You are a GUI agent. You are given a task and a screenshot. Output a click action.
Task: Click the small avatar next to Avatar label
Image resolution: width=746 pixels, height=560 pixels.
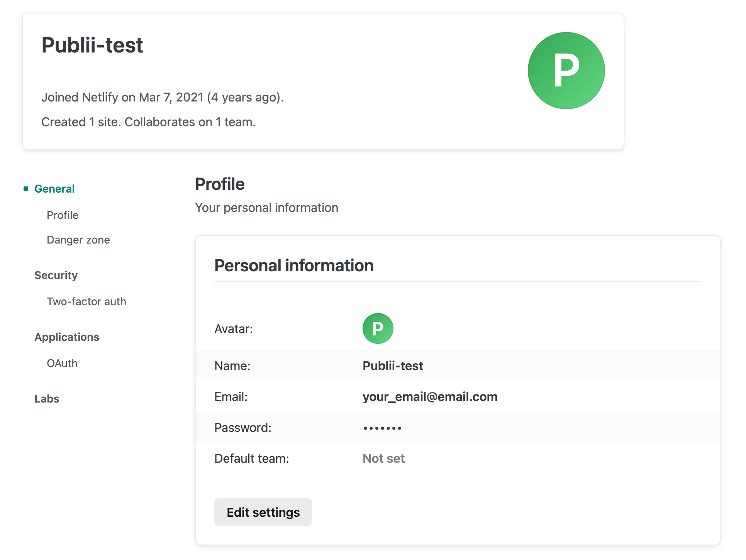378,328
